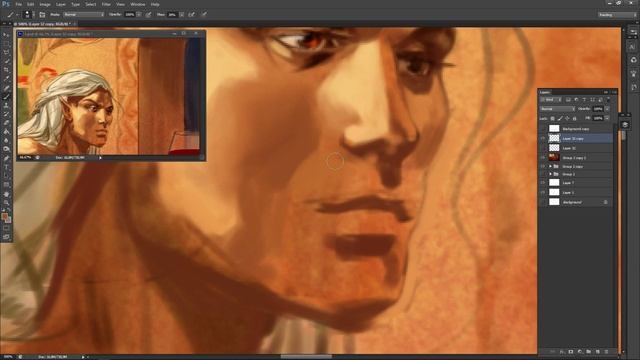
Task: Select the Background copy layer
Action: [576, 129]
